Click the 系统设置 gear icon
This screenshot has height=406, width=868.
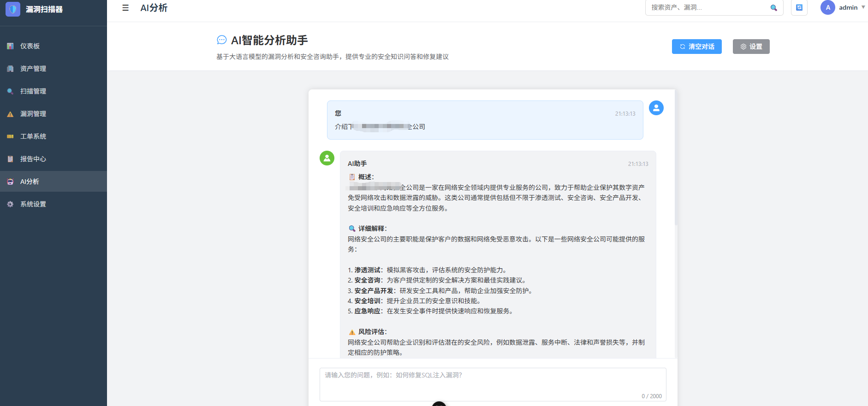click(x=10, y=204)
